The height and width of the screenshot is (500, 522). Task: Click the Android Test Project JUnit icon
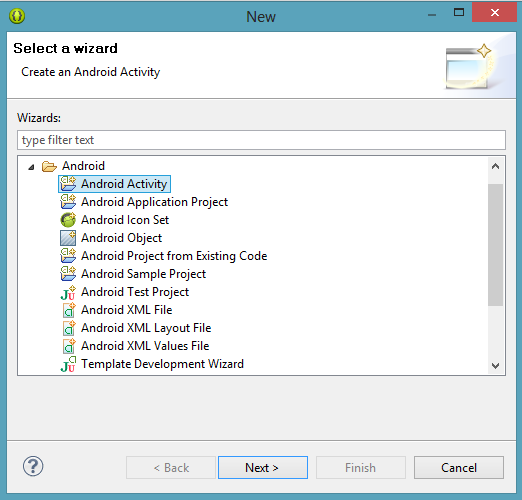click(x=68, y=292)
